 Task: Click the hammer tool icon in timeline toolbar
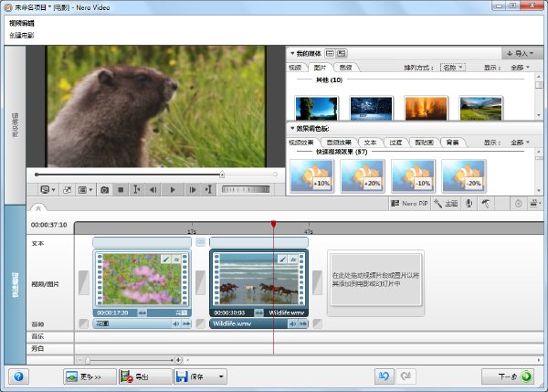point(486,203)
